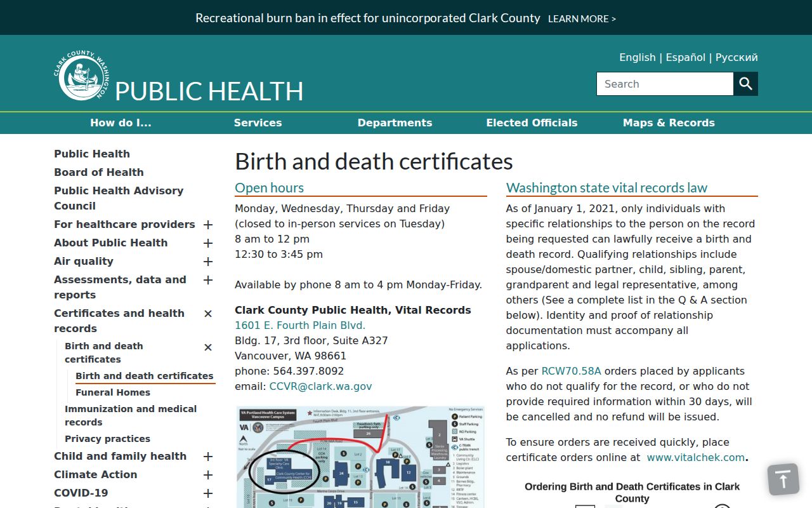
Task: Open the Services menu
Action: click(x=258, y=123)
